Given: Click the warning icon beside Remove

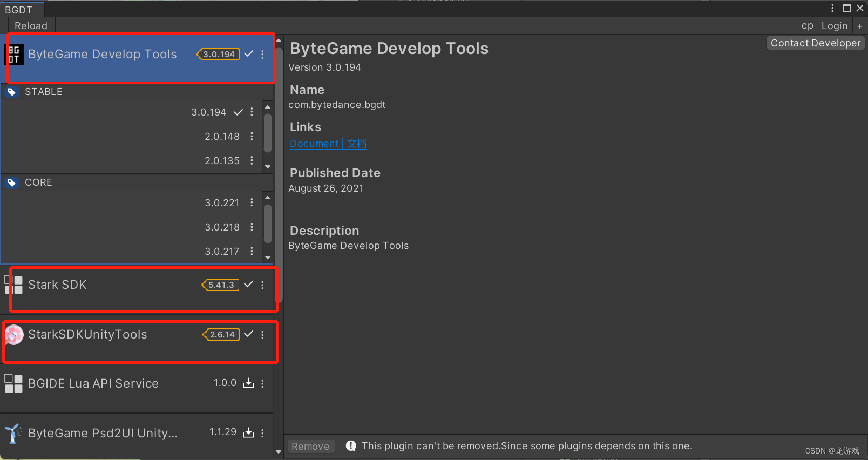Looking at the screenshot, I should click(x=351, y=446).
